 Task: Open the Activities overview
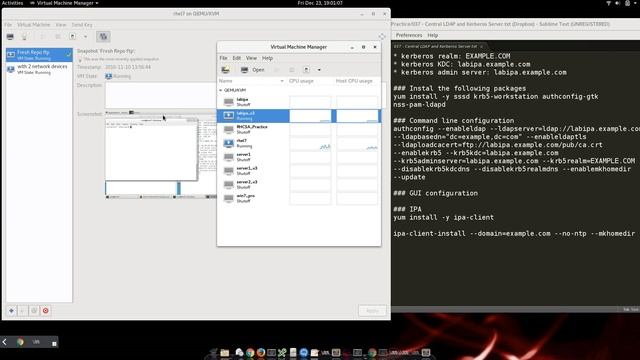coord(12,3)
